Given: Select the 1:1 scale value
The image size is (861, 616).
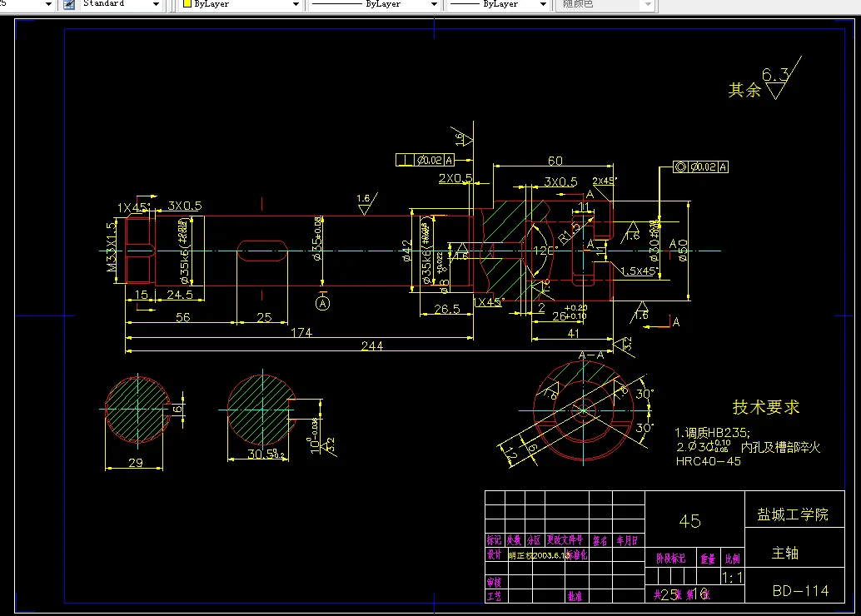Looking at the screenshot, I should (732, 577).
